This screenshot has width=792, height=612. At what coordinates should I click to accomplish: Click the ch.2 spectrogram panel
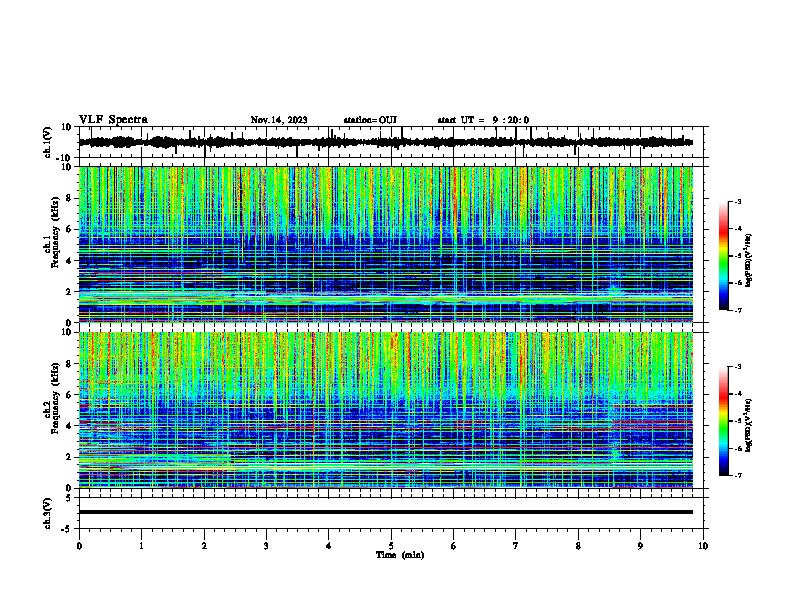(x=386, y=410)
